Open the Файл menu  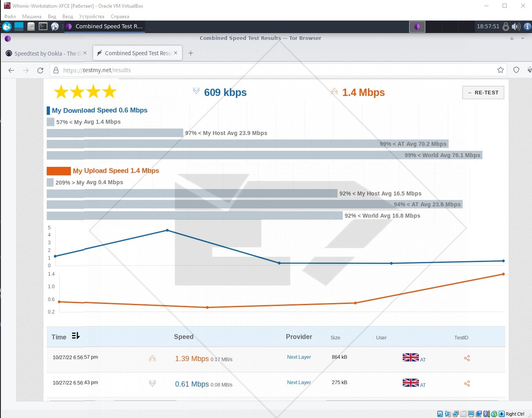[x=10, y=17]
